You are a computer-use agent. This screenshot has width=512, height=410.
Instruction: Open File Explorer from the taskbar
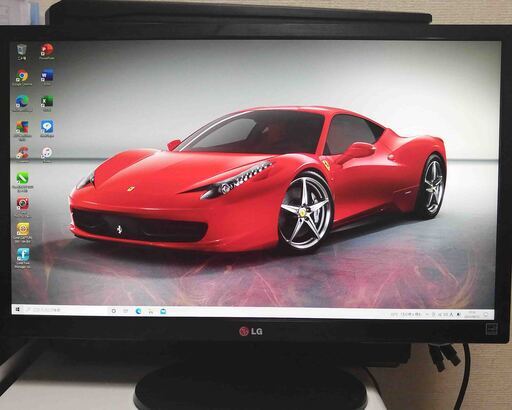click(151, 311)
